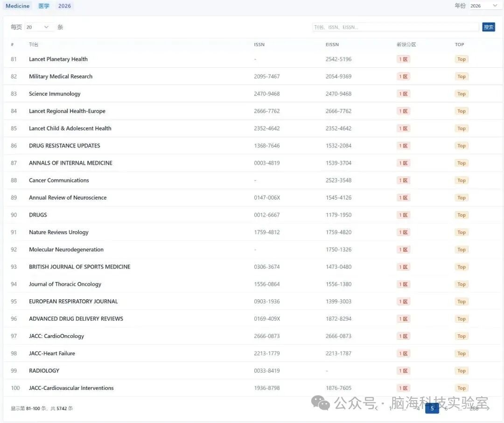Image resolution: width=504 pixels, height=423 pixels.
Task: Select journal Cancer Communications
Action: tap(59, 181)
